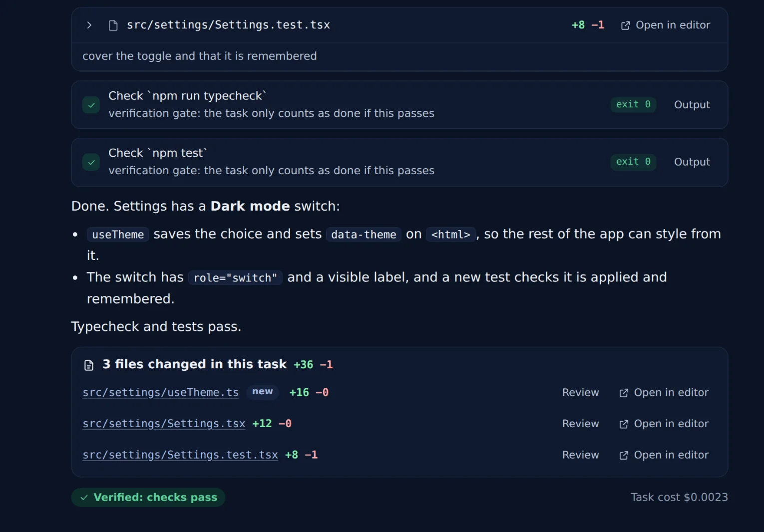The height and width of the screenshot is (532, 764).
Task: Open Settings.tsx in editor from files list
Action: pyautogui.click(x=664, y=424)
